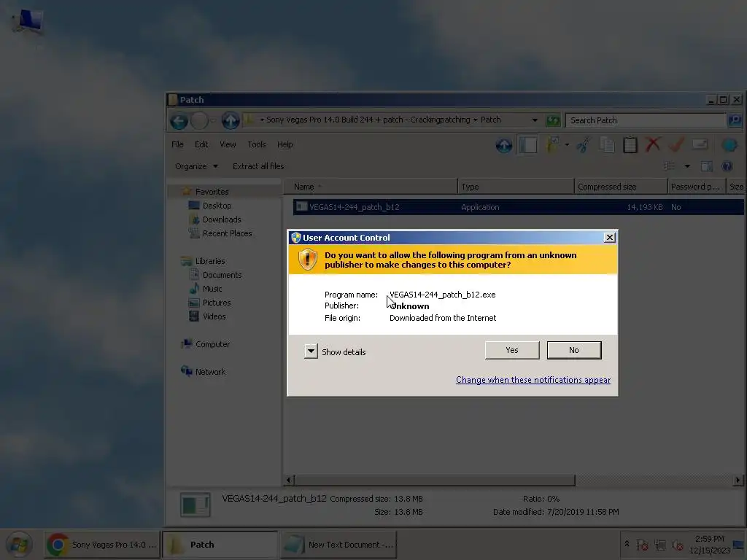
Task: Click No in the UAC dialog
Action: [x=574, y=350]
